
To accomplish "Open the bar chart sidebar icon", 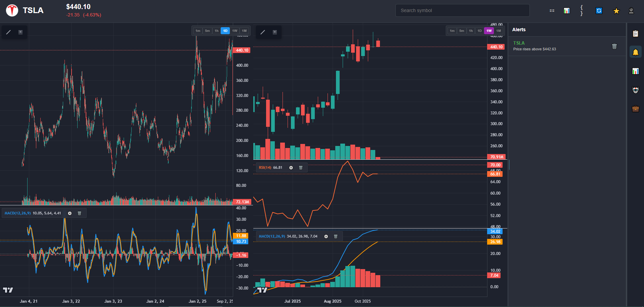I will 635,71.
